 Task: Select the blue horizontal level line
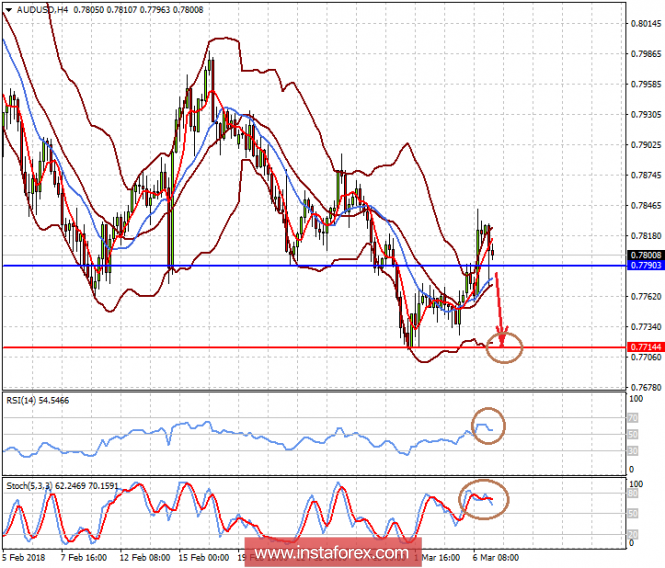pyautogui.click(x=250, y=265)
